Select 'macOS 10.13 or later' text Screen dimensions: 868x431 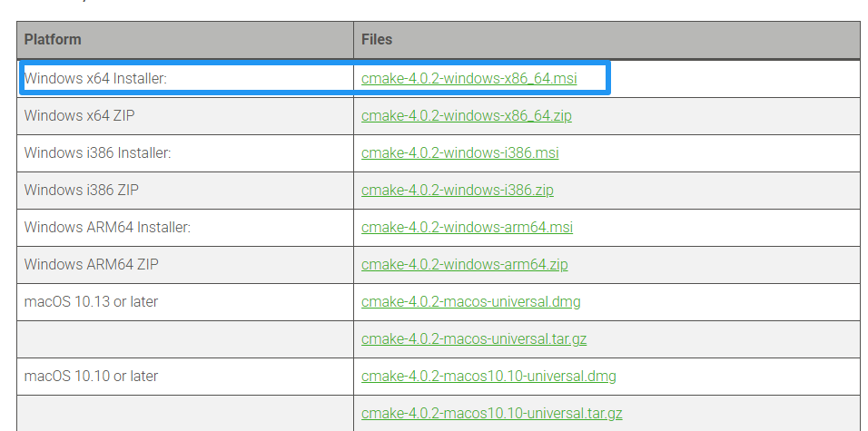click(92, 301)
